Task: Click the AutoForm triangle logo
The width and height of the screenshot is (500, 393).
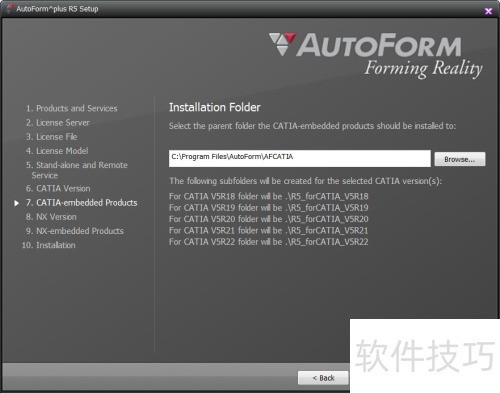Action: [x=282, y=44]
